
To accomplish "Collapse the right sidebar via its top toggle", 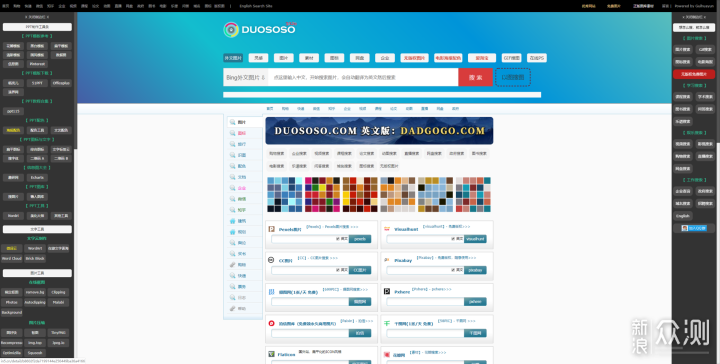I will click(x=694, y=17).
